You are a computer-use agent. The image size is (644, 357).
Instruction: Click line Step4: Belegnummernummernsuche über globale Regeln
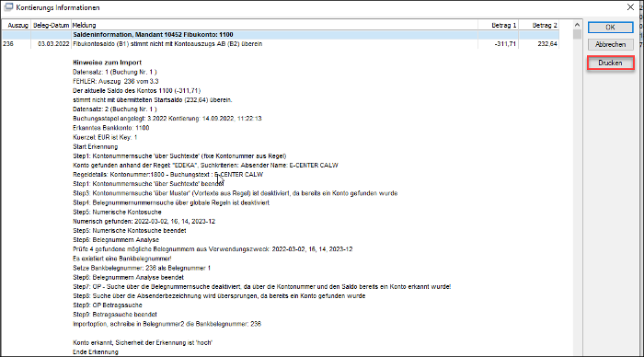click(171, 202)
